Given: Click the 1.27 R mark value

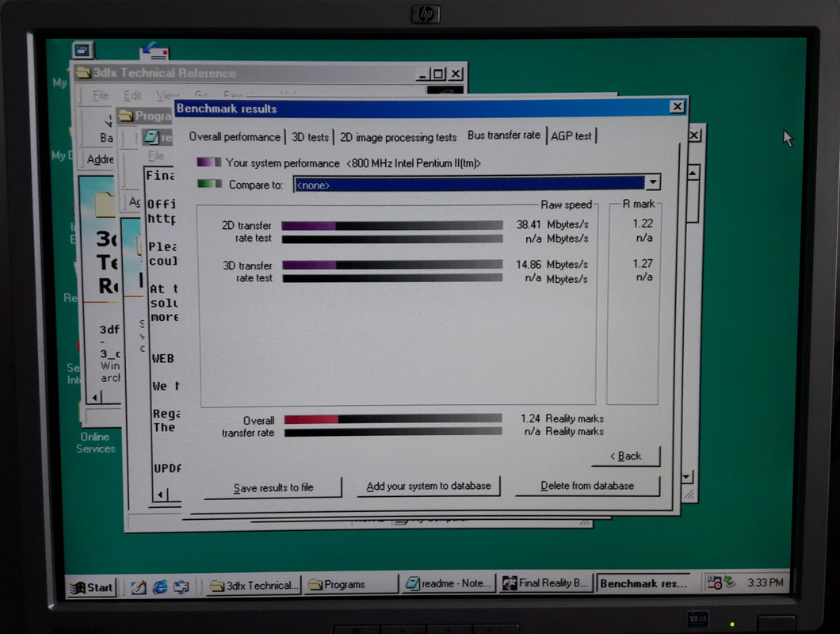Looking at the screenshot, I should (x=643, y=263).
